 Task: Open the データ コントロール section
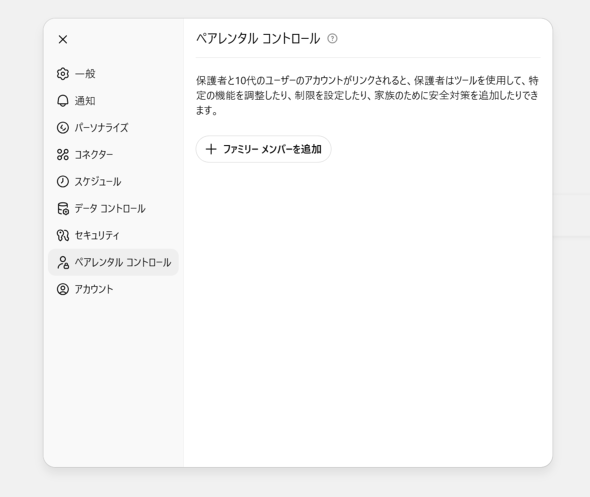tap(113, 208)
